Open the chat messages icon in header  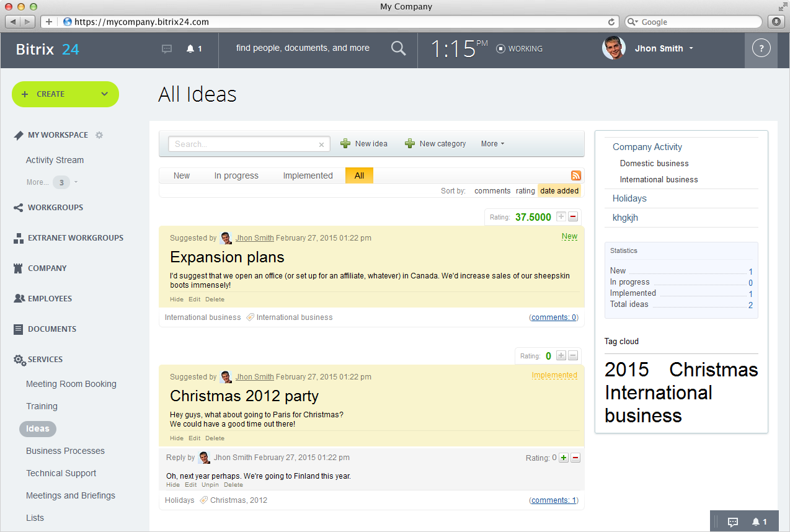[x=166, y=49]
